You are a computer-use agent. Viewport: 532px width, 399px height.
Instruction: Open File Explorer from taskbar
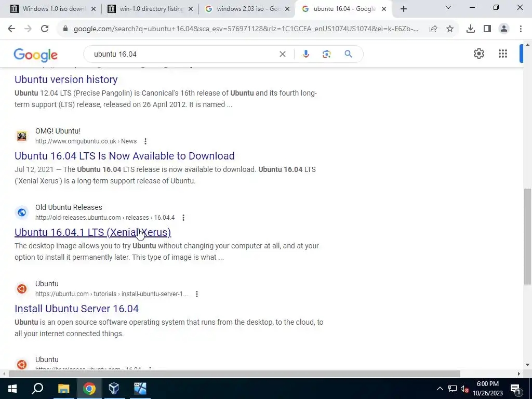(x=63, y=389)
